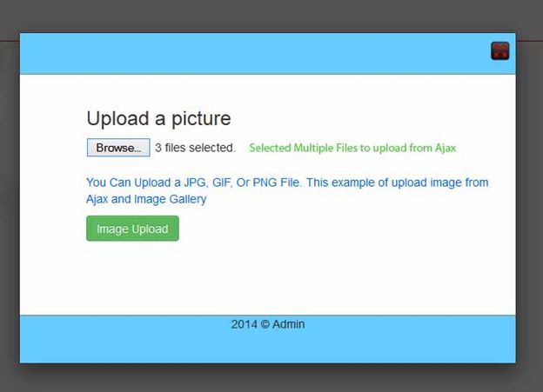Click the word "Admin" in the footer
543x392 pixels.
point(289,324)
